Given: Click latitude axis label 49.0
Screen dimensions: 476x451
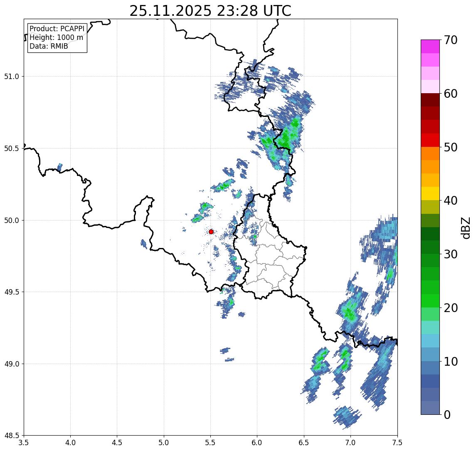Looking at the screenshot, I should click(12, 364).
